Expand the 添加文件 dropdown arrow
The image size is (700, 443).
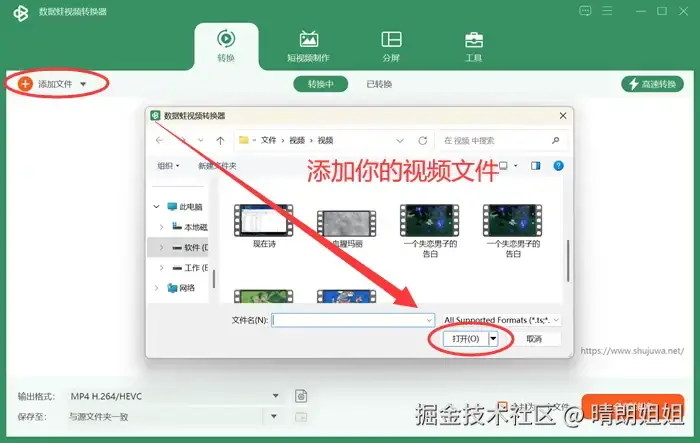[83, 84]
